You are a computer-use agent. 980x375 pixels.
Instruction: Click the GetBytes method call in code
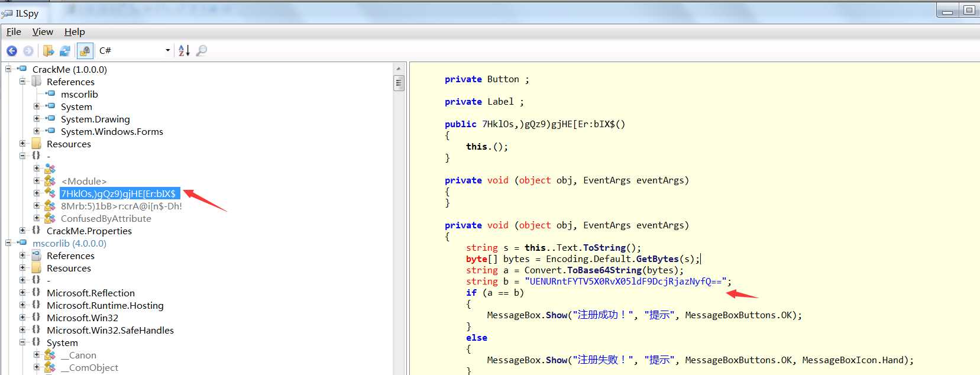[x=657, y=259]
